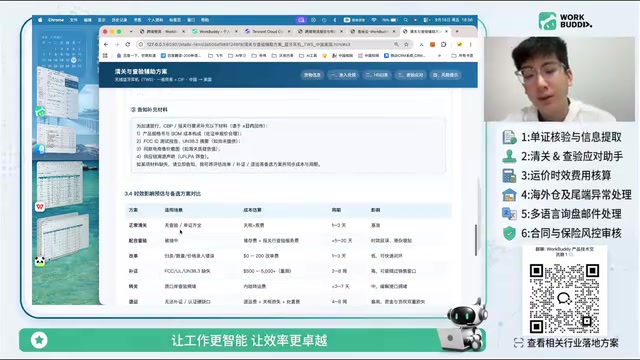Click the site info icon beside the URL
This screenshot has width=640, height=360.
140,44
